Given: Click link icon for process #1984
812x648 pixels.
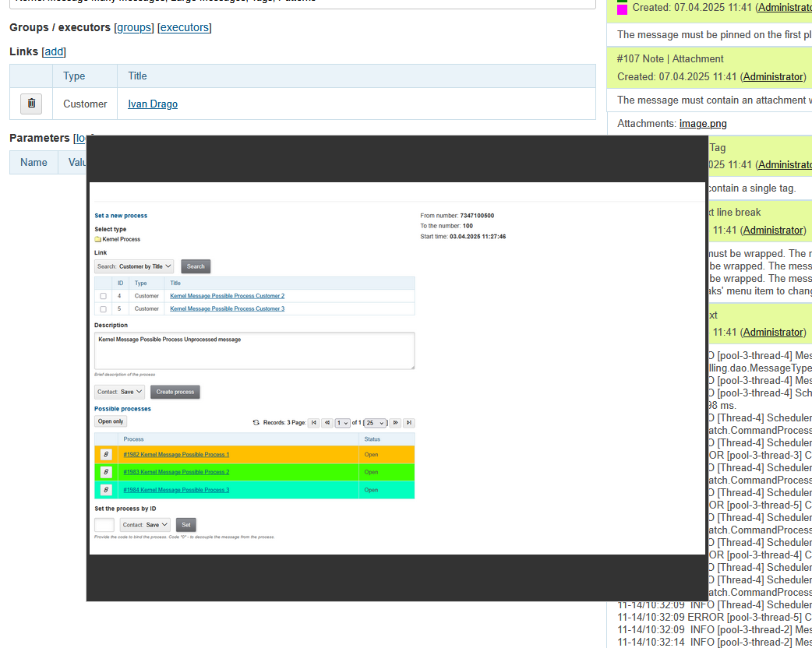Looking at the screenshot, I should [106, 490].
